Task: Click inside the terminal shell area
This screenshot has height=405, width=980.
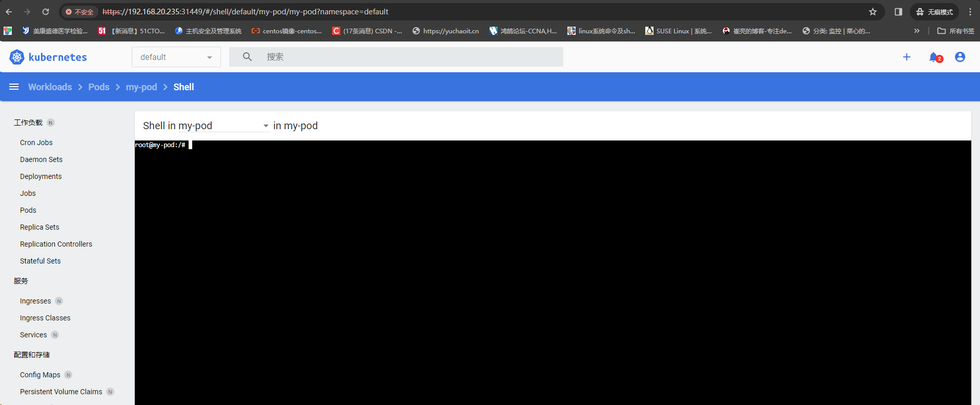Action: pyautogui.click(x=553, y=273)
